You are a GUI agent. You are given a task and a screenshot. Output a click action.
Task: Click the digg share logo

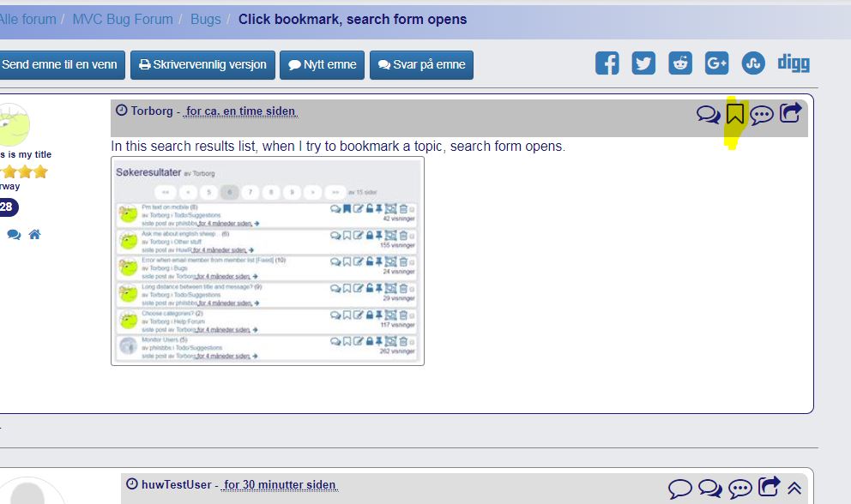click(x=794, y=63)
